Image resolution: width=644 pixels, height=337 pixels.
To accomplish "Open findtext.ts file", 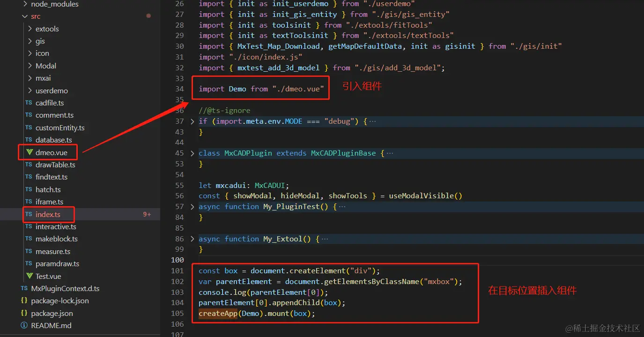I will (x=52, y=177).
